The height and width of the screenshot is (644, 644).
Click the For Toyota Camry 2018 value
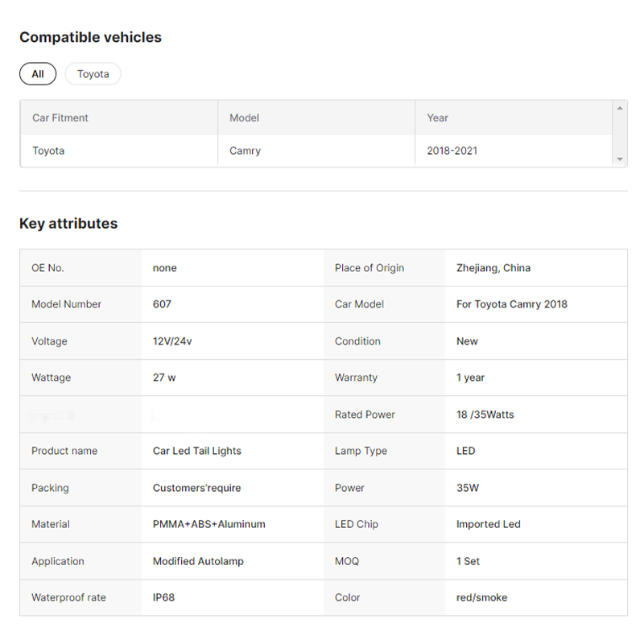512,304
